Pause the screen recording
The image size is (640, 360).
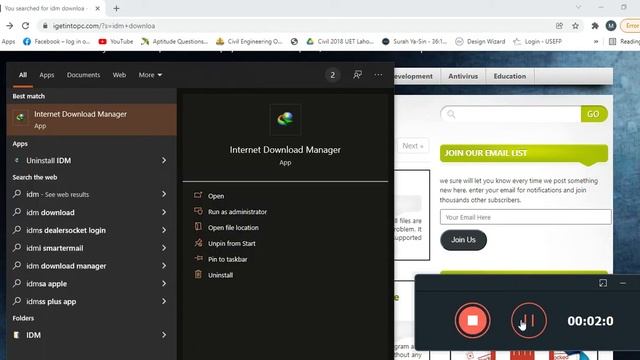[x=529, y=320]
